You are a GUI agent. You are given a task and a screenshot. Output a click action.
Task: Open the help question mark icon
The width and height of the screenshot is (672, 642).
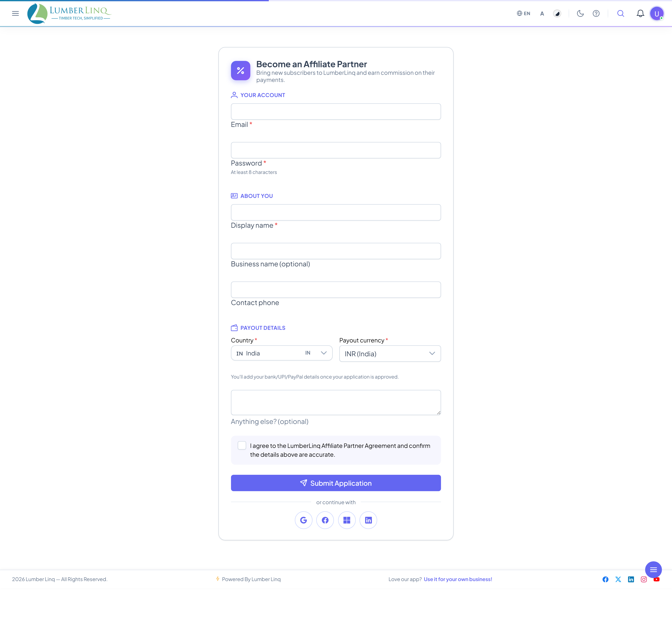(596, 13)
